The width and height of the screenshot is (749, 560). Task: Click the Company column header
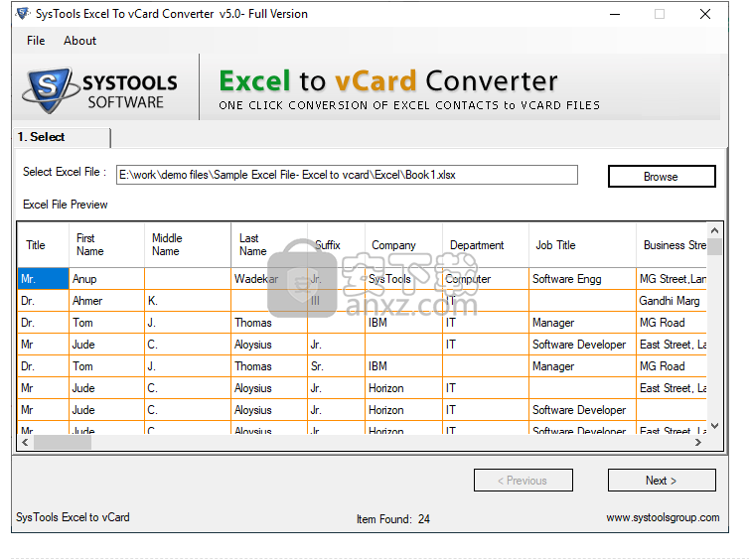(x=403, y=245)
